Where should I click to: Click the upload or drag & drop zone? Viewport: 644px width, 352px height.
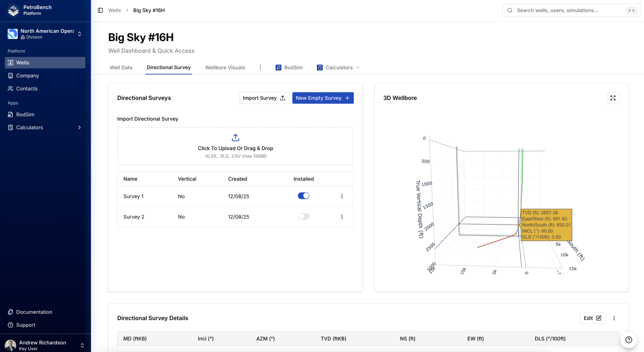(235, 146)
